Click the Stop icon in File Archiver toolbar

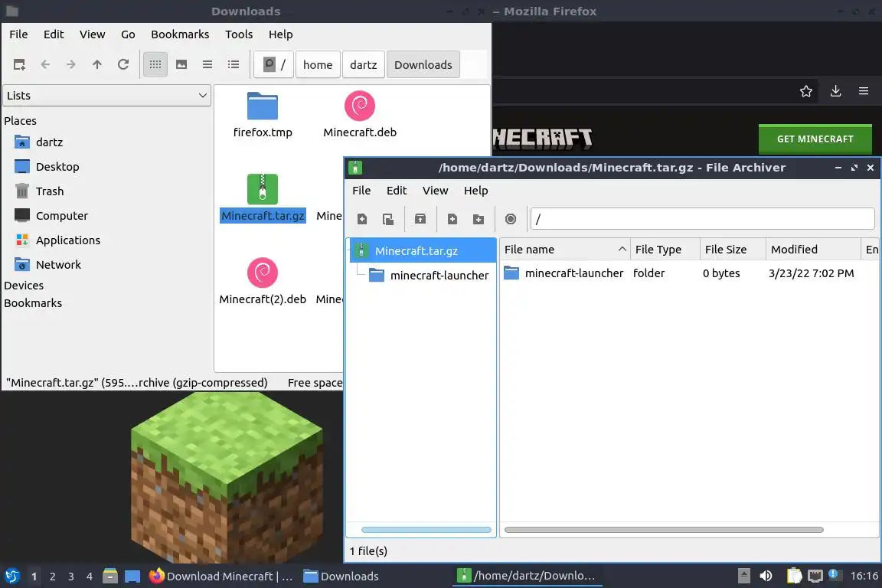click(510, 219)
